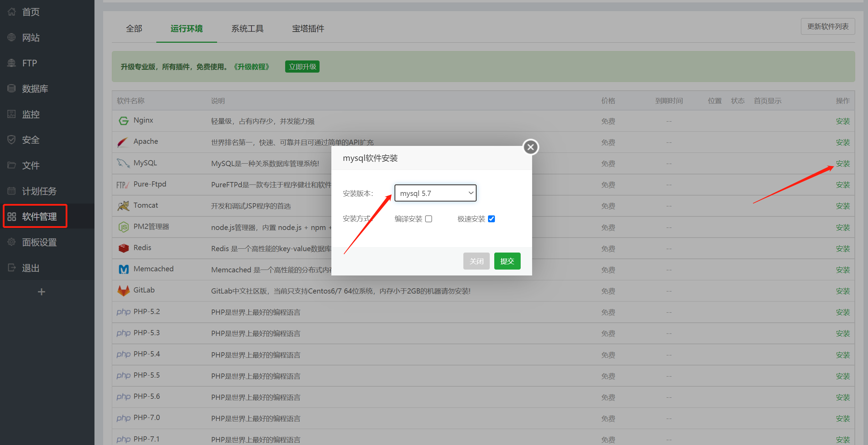Enable the 编译安装 checkbox

(429, 219)
